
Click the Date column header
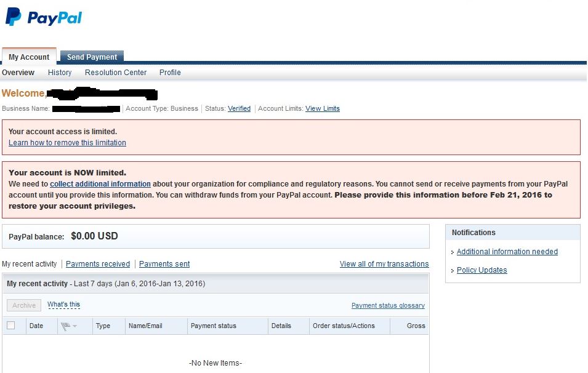click(36, 326)
